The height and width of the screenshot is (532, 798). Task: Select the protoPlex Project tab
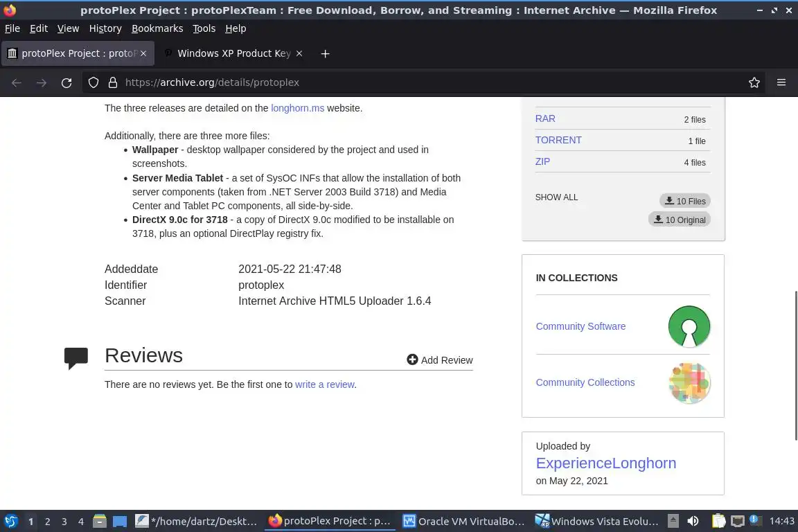point(78,53)
